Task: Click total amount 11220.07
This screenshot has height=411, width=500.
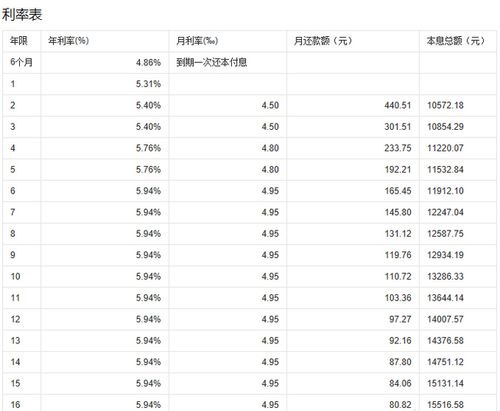Action: pos(445,148)
